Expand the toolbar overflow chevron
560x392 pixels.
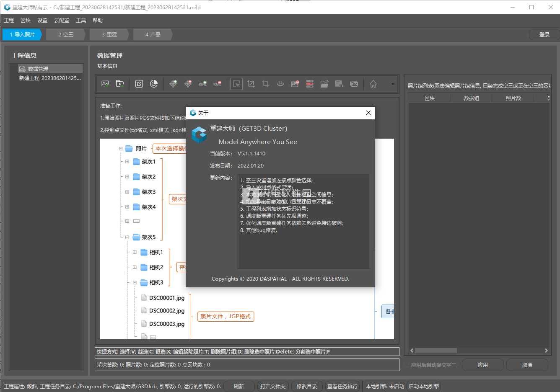[393, 84]
